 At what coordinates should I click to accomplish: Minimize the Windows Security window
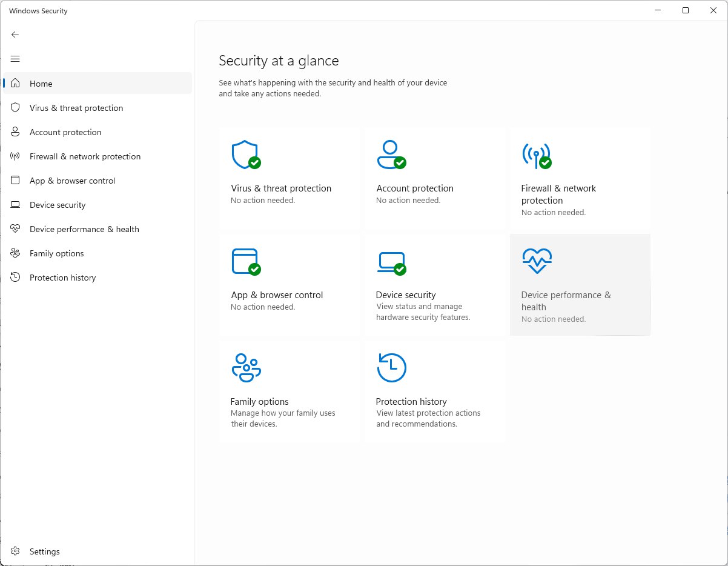658,10
